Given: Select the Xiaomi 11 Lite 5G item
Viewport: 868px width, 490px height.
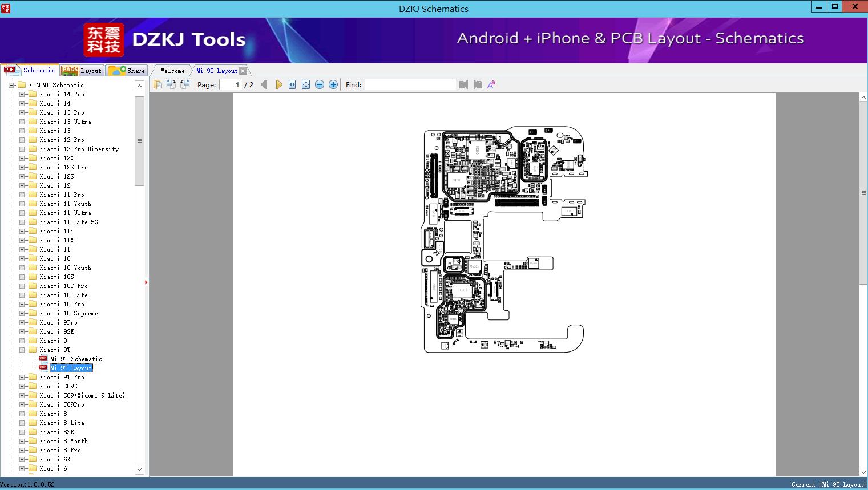Looking at the screenshot, I should (68, 222).
